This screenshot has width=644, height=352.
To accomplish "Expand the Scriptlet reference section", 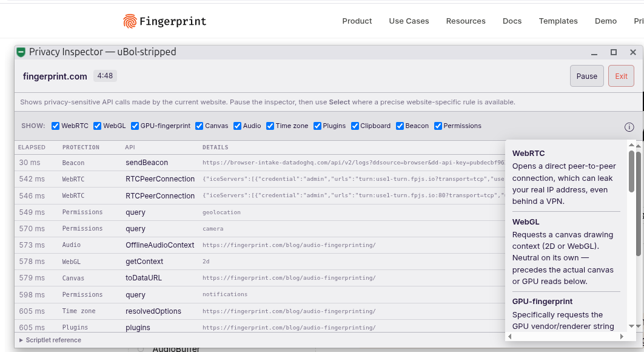I will (x=50, y=340).
